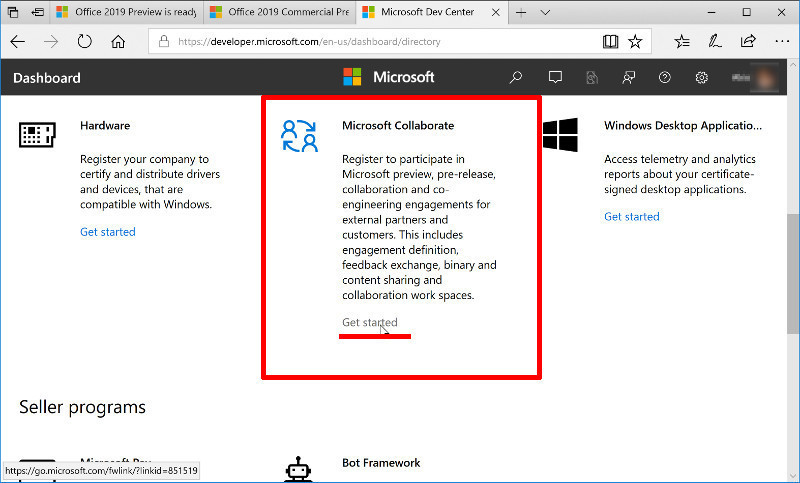The image size is (800, 483).
Task: Open dashboard help question mark
Action: coord(664,77)
